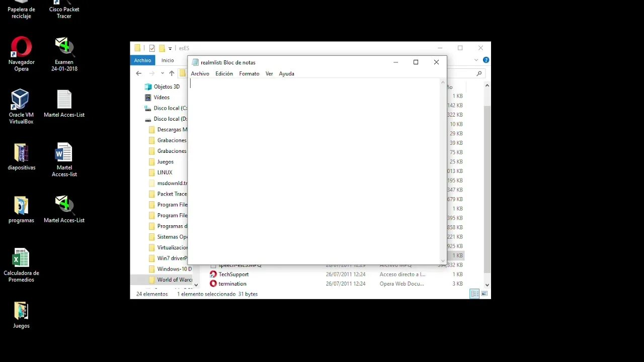Select the Sistemas Op folder in tree

(x=168, y=237)
